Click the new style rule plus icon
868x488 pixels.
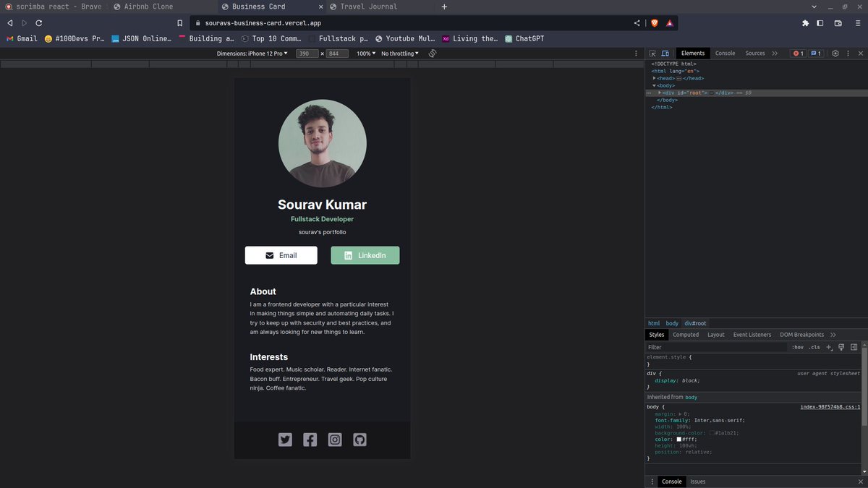coord(829,348)
